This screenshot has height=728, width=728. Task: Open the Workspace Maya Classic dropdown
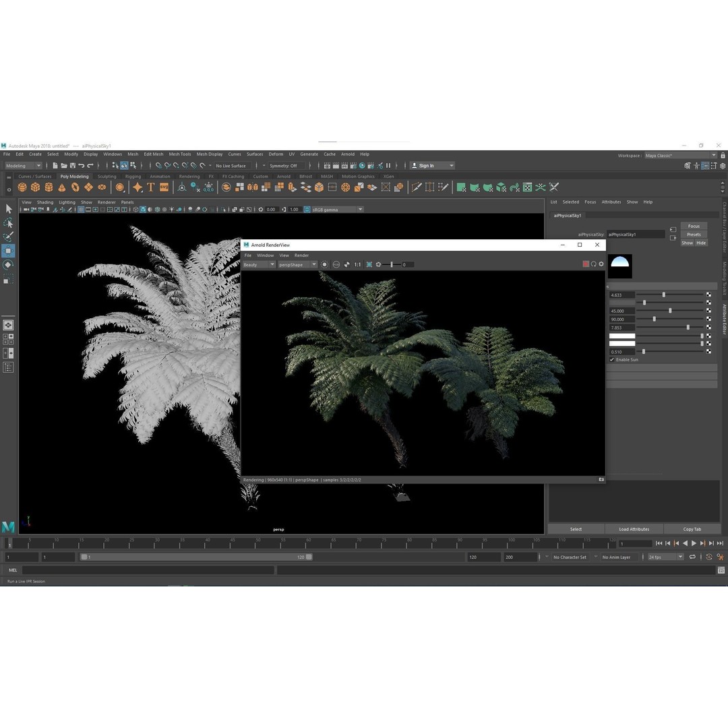point(681,156)
